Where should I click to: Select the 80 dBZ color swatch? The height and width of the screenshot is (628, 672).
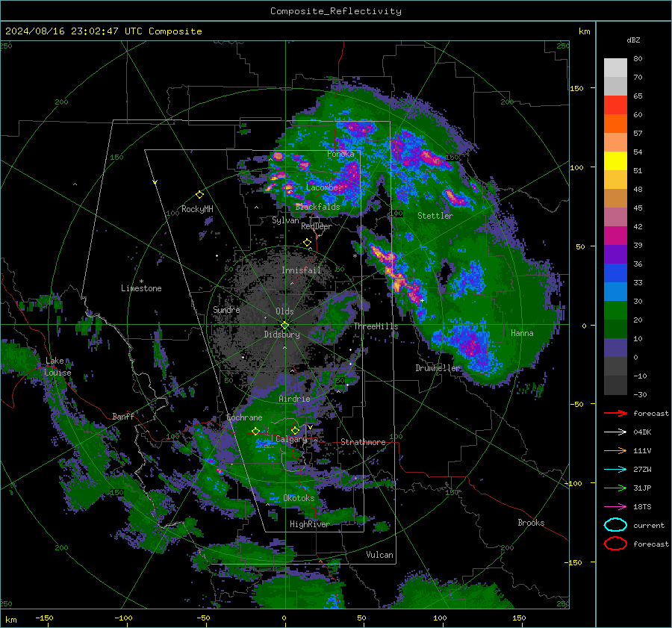pyautogui.click(x=615, y=68)
